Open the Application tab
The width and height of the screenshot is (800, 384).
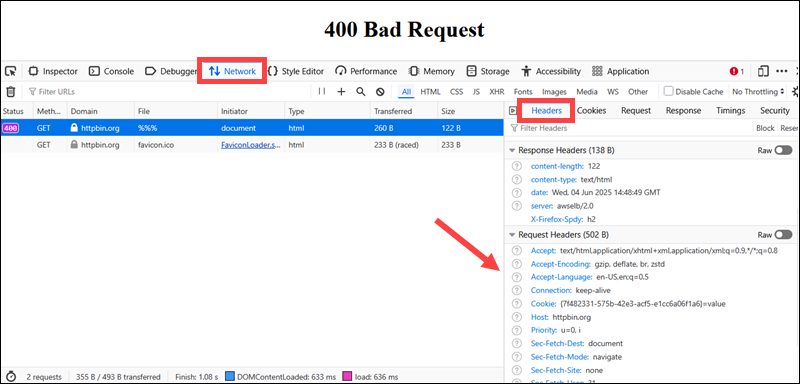click(620, 71)
